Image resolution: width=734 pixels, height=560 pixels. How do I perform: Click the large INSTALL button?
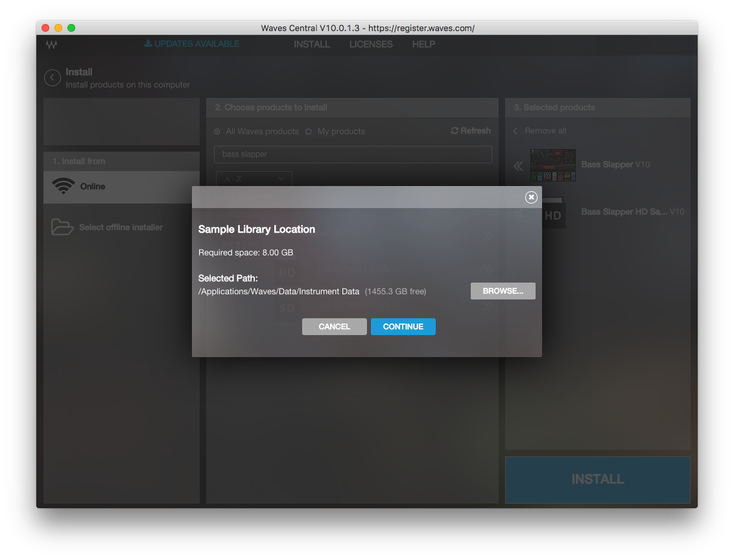598,480
